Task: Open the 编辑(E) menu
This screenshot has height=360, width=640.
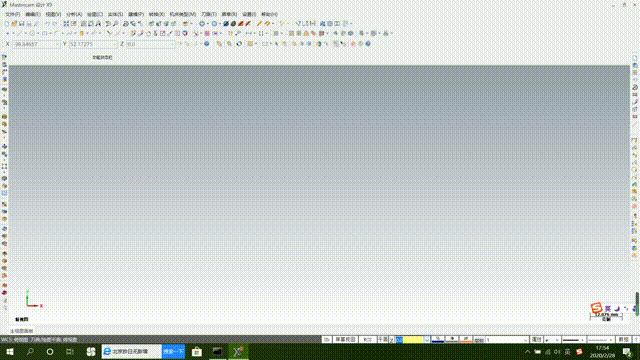Action: tap(33, 14)
